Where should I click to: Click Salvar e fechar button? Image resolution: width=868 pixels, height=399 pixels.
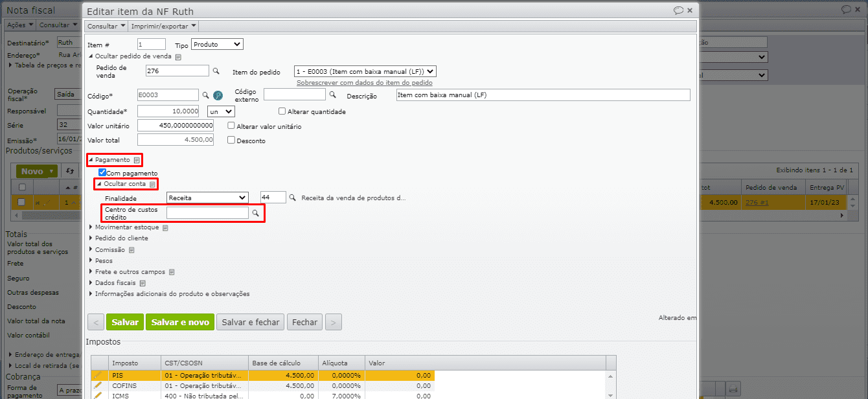(x=251, y=322)
